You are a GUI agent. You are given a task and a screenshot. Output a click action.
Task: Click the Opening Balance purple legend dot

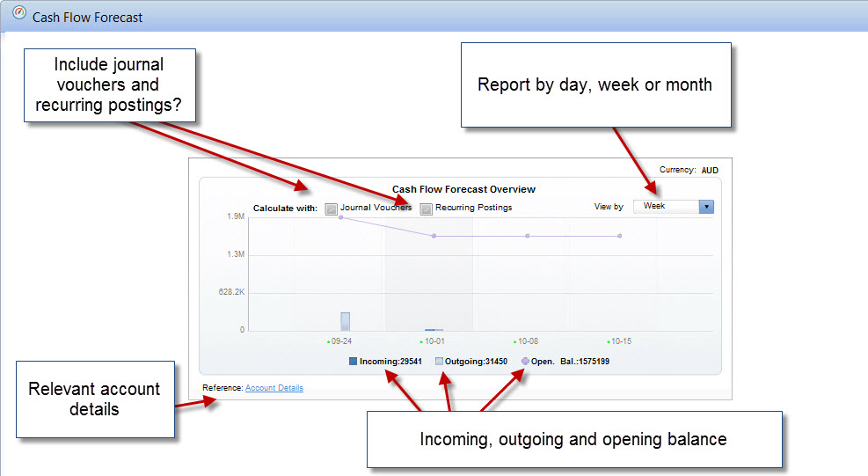coord(525,361)
